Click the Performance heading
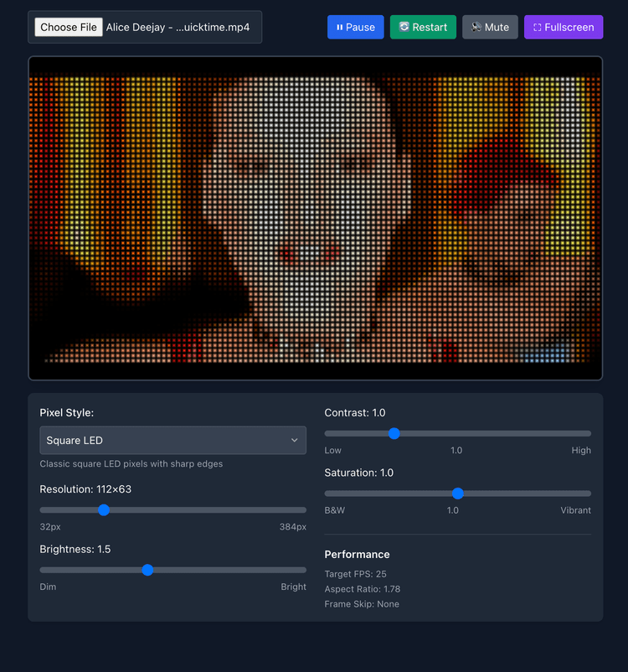Viewport: 628px width, 672px height. coord(357,554)
